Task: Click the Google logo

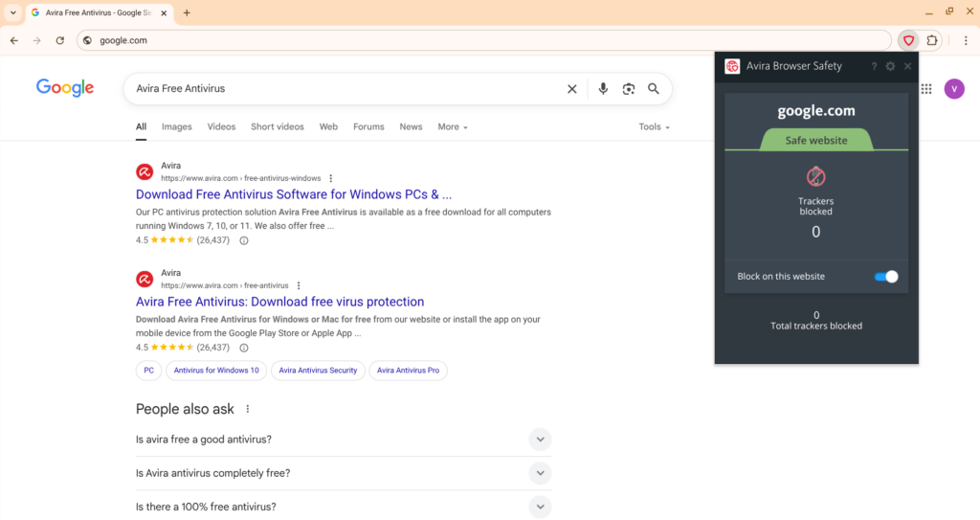Action: (x=65, y=87)
